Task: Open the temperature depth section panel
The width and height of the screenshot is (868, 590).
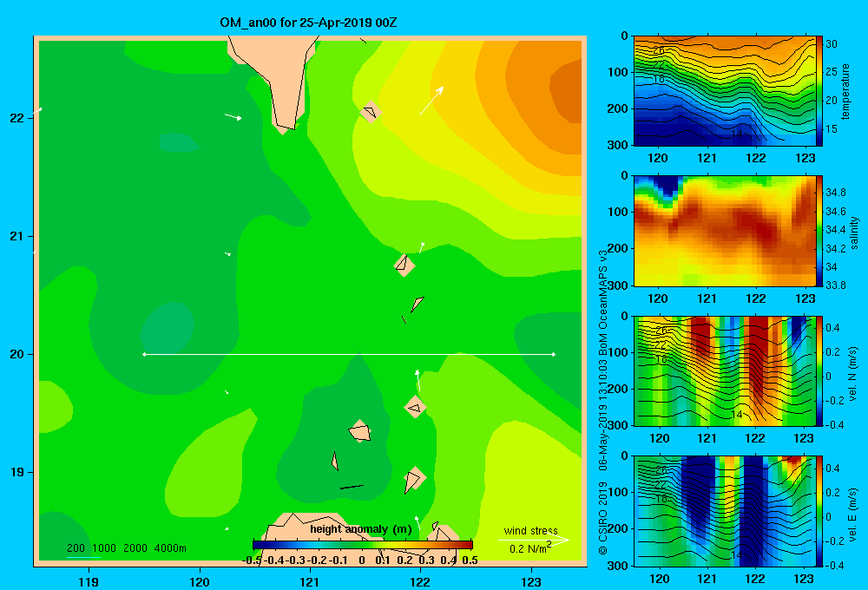Action: coord(725,91)
